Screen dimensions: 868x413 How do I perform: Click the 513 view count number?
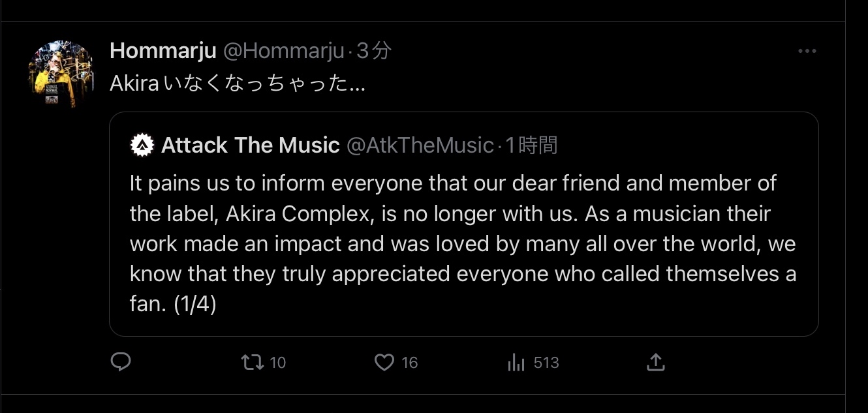(x=546, y=363)
